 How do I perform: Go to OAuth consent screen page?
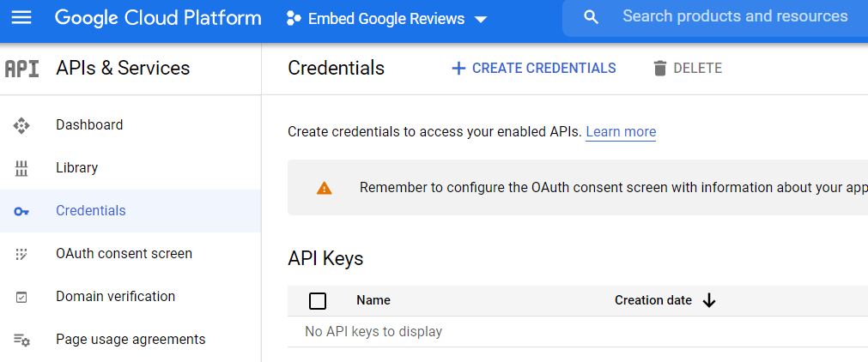124,254
